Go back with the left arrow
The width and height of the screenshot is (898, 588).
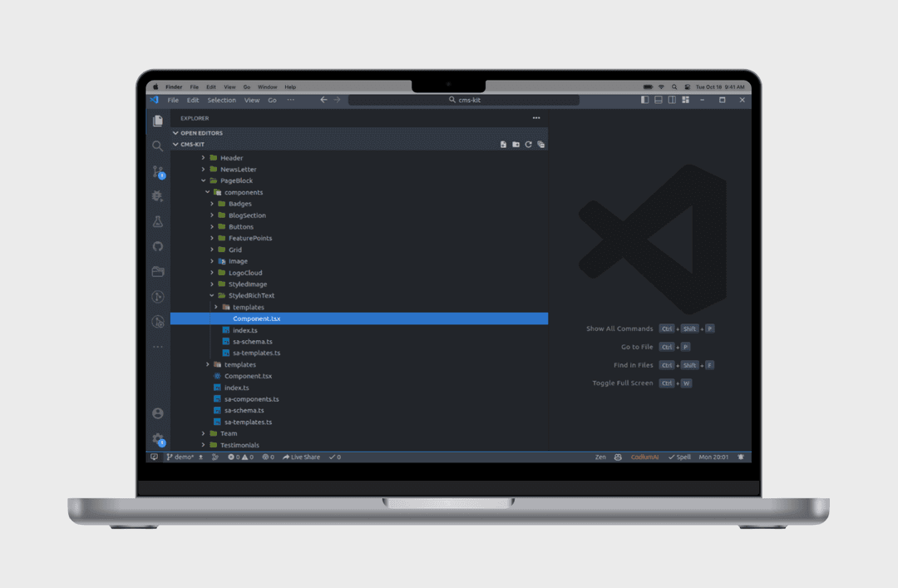click(323, 100)
